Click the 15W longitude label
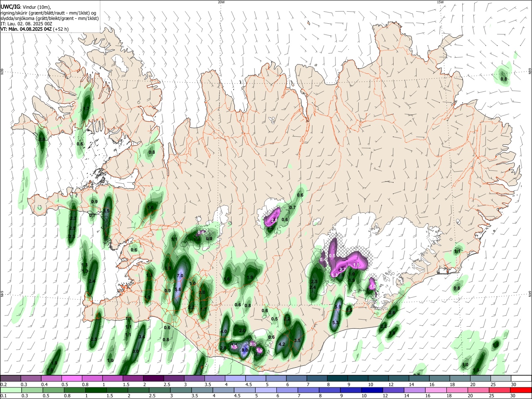Image resolution: width=532 pixels, height=399 pixels. coord(440,2)
